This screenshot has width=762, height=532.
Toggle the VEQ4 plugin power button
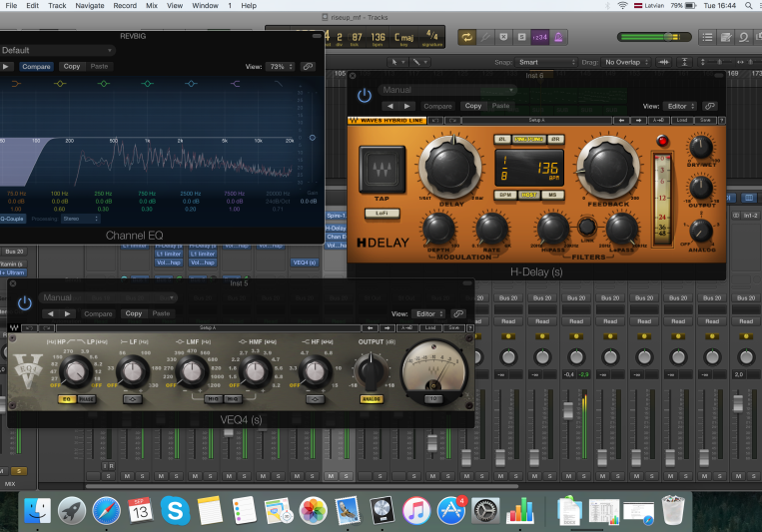pos(25,303)
